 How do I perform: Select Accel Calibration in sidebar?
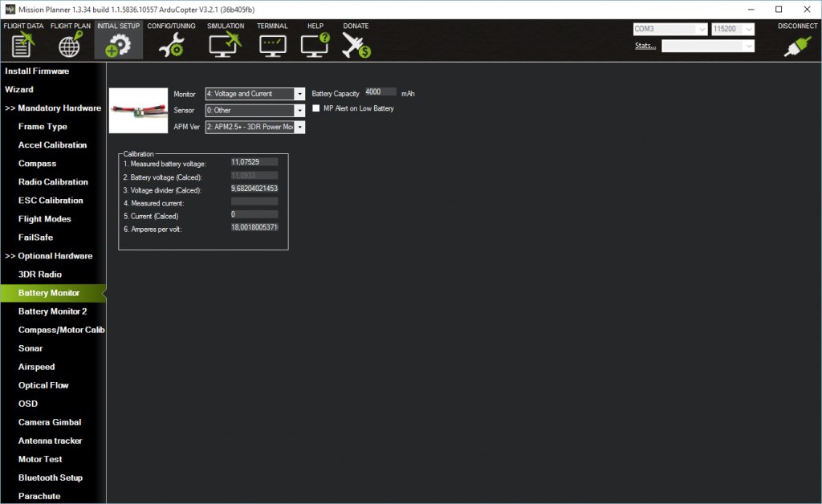click(x=52, y=145)
